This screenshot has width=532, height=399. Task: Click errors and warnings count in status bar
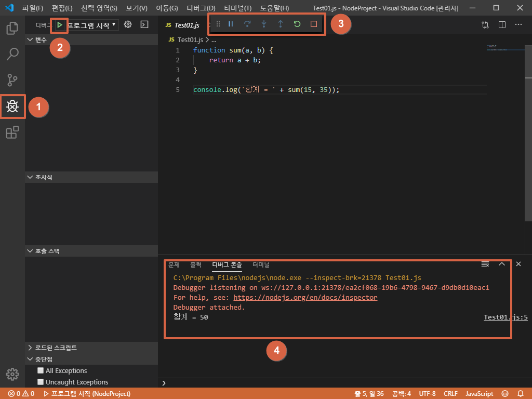point(21,394)
